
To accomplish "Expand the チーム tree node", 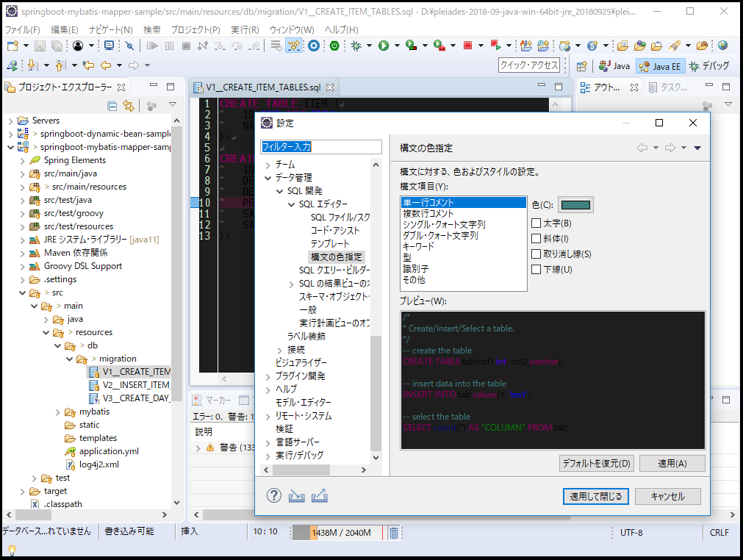I will [x=268, y=165].
